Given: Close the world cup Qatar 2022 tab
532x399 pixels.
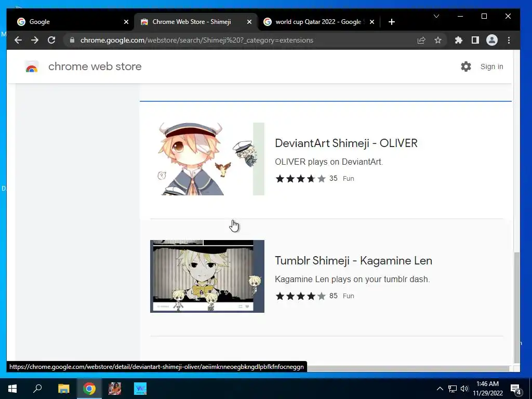Looking at the screenshot, I should tap(372, 22).
